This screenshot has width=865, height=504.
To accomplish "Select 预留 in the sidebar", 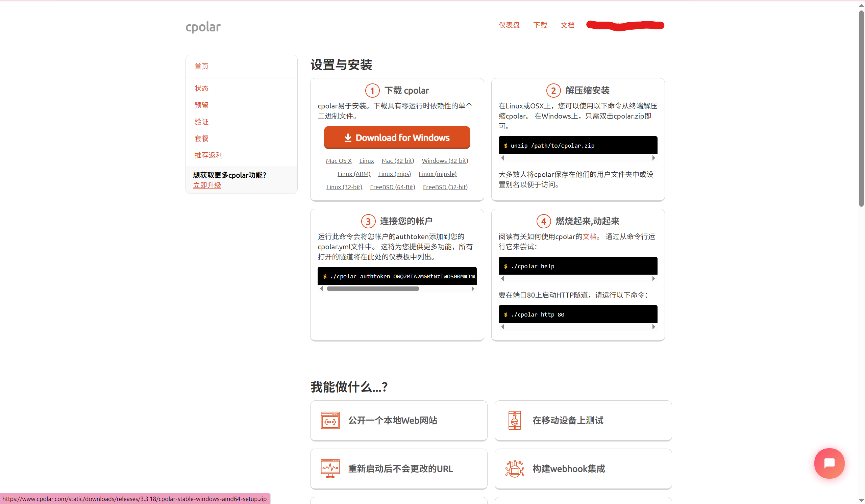I will point(201,105).
